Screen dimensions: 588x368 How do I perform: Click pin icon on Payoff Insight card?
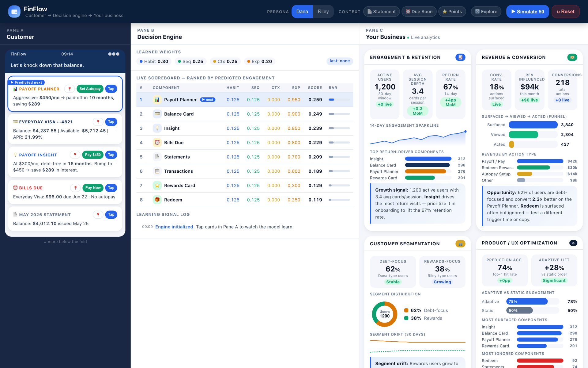pyautogui.click(x=75, y=155)
